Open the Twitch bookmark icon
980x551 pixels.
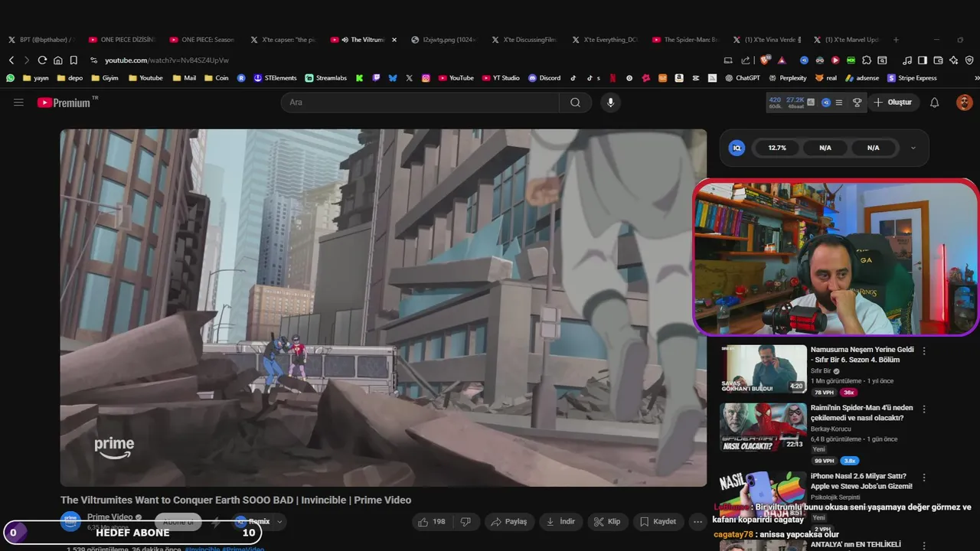tap(376, 78)
